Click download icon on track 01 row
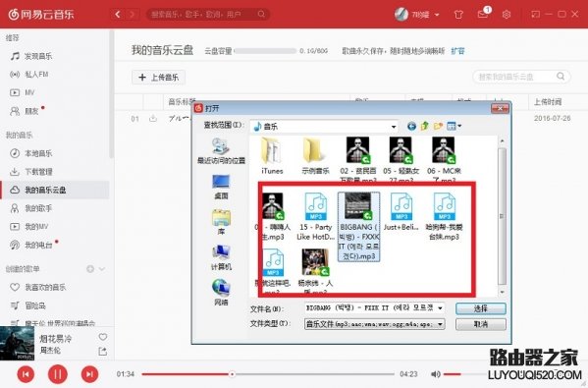 (153, 119)
